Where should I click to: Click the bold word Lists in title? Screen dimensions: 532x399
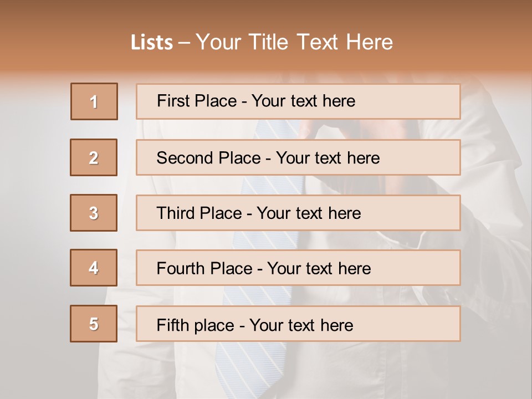(152, 42)
